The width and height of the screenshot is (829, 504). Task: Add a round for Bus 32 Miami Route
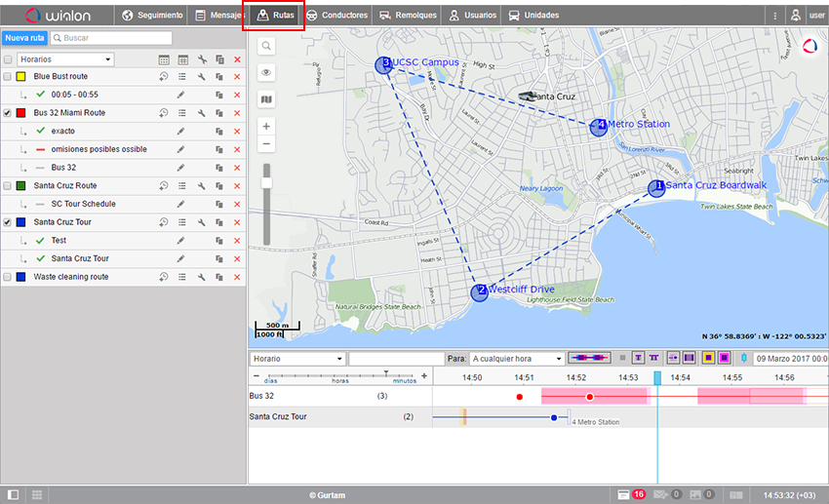[164, 113]
